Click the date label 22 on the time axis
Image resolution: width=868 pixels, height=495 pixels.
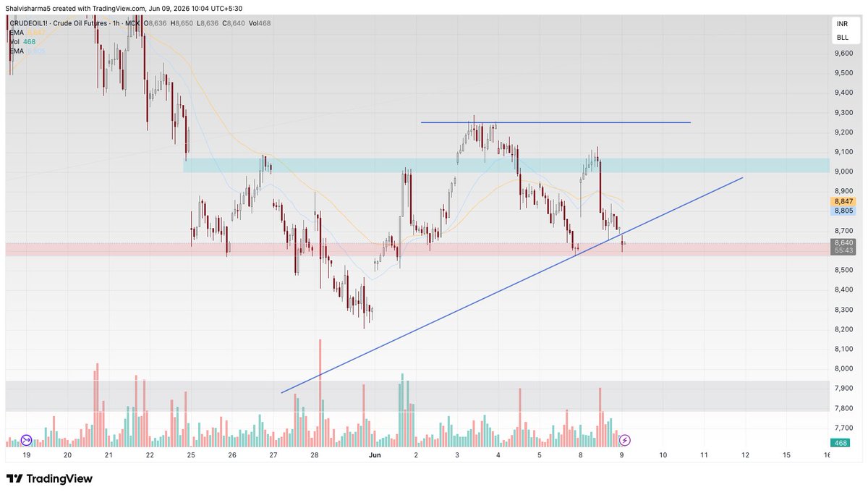[150, 455]
